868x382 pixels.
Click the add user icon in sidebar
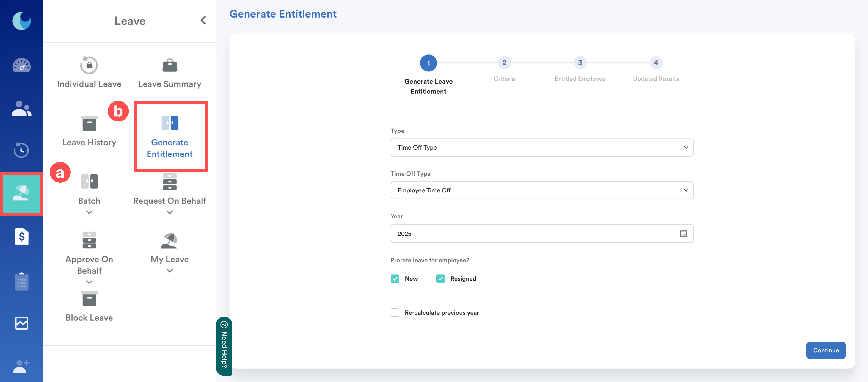click(x=21, y=366)
